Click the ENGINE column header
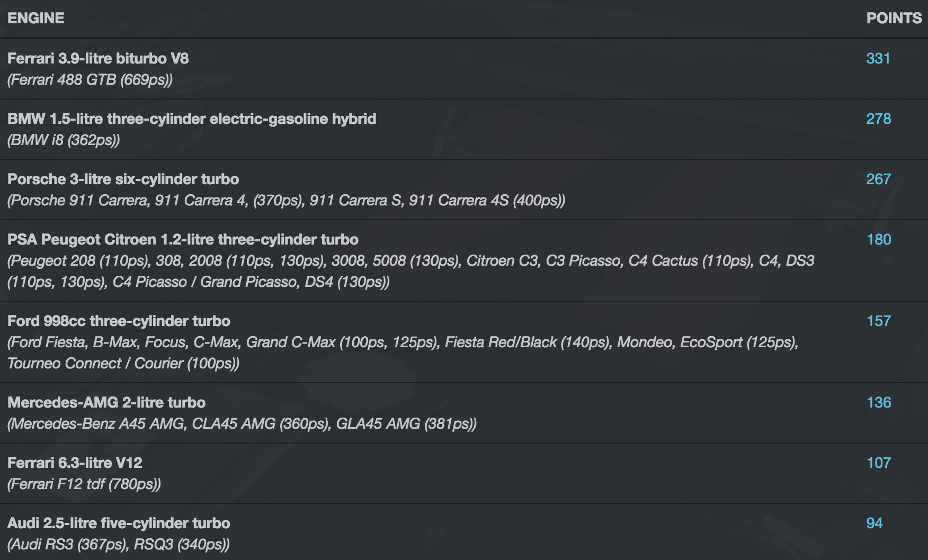928x560 pixels. pos(35,18)
